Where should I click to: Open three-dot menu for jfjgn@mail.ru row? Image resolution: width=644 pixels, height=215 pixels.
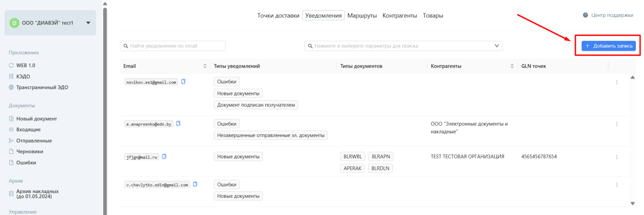point(616,157)
